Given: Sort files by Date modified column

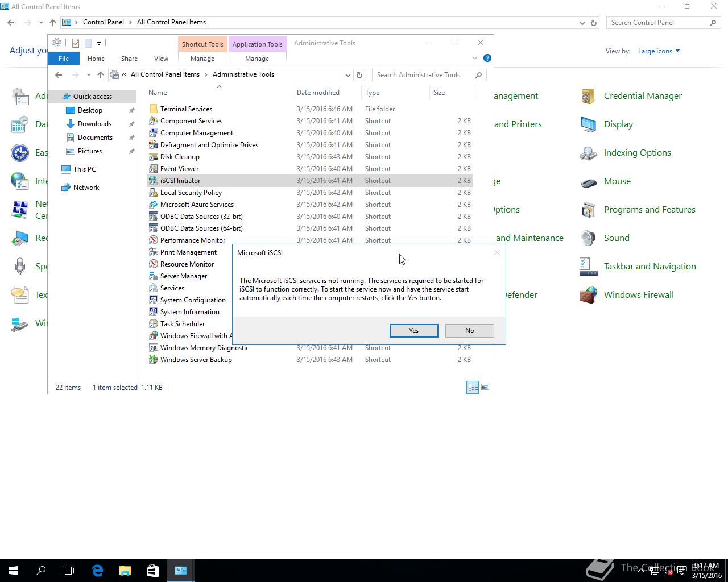Looking at the screenshot, I should (x=327, y=93).
